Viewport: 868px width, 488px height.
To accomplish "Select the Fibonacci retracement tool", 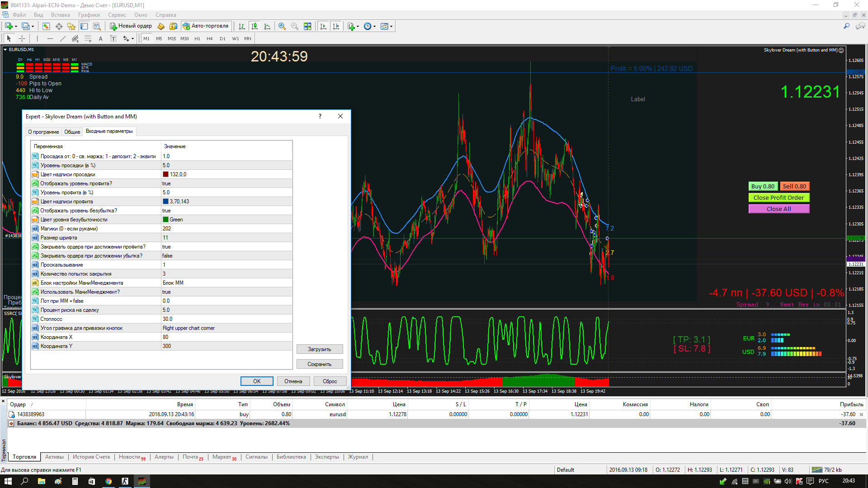I will point(88,38).
